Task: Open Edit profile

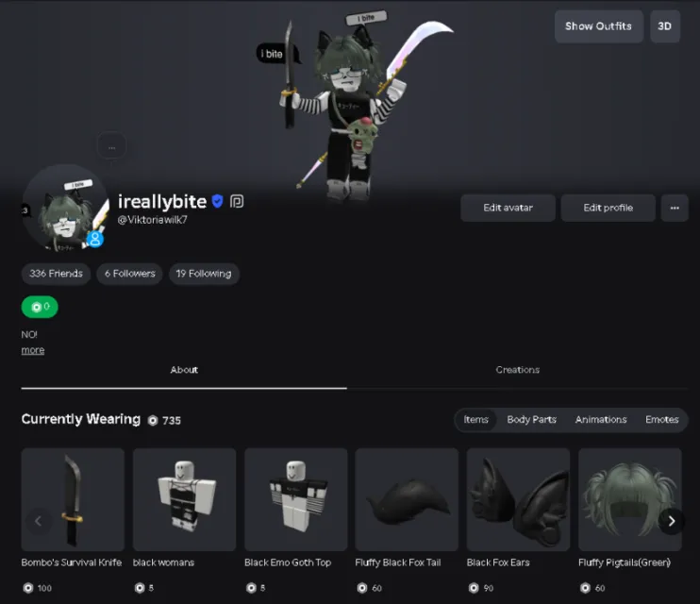Action: coord(608,208)
